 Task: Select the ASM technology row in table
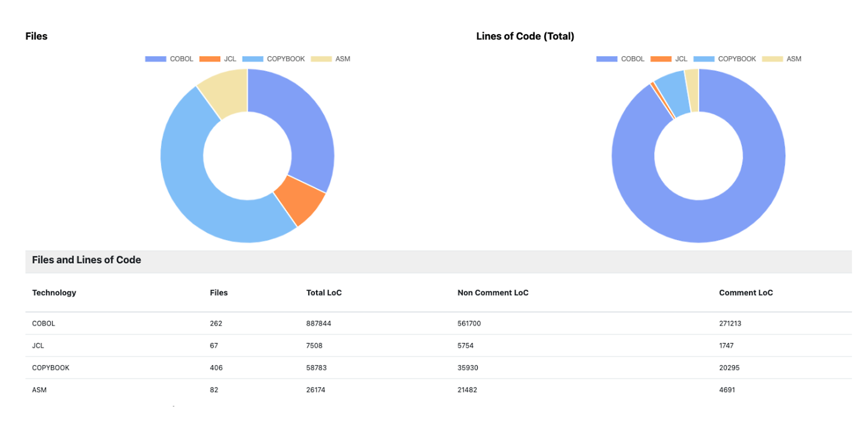coord(39,390)
